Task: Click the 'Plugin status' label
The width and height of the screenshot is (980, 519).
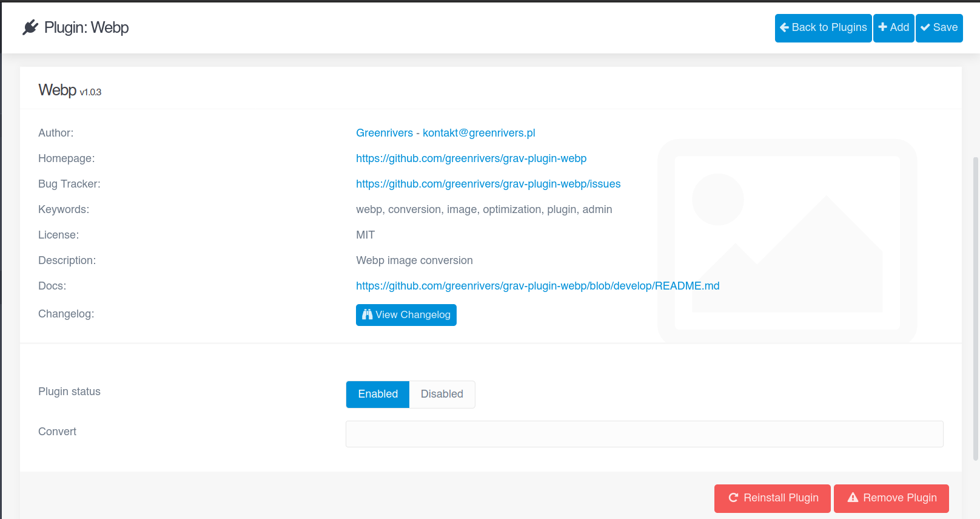Action: pyautogui.click(x=69, y=392)
